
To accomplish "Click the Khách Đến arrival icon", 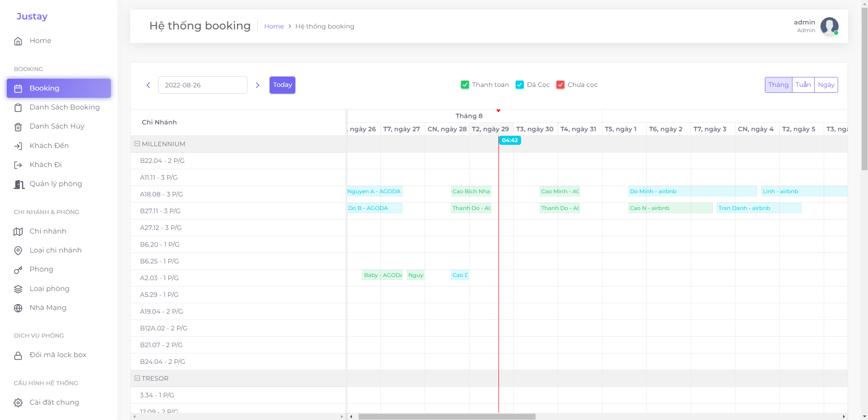I will pyautogui.click(x=18, y=146).
